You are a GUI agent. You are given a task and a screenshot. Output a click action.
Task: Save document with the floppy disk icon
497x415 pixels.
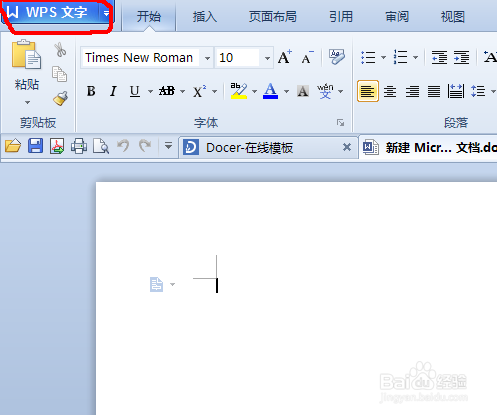coord(35,146)
